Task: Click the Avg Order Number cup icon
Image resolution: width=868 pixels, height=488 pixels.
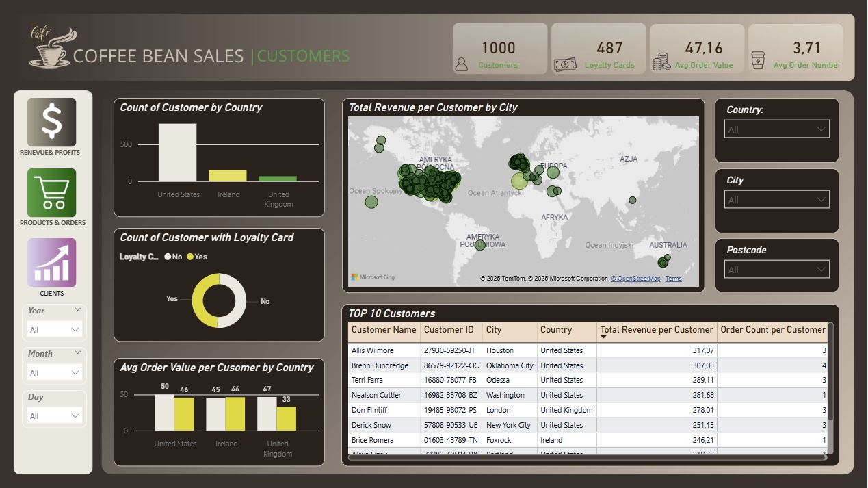Action: coord(758,60)
